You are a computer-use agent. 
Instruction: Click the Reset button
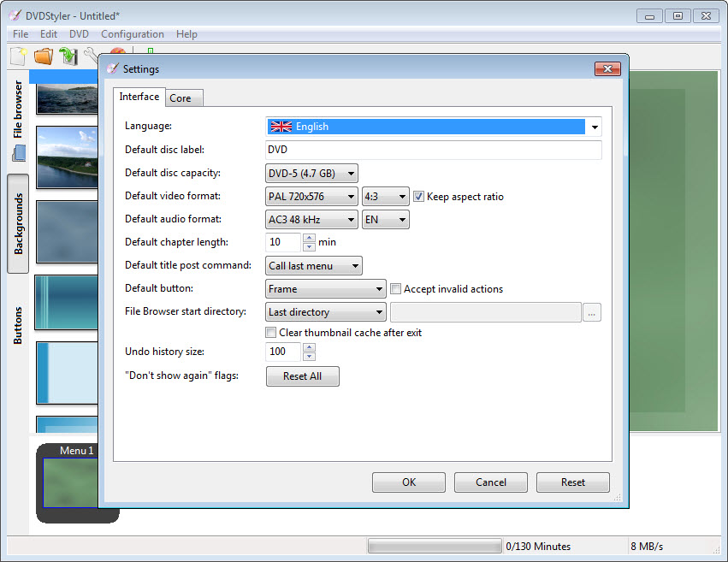pyautogui.click(x=573, y=482)
